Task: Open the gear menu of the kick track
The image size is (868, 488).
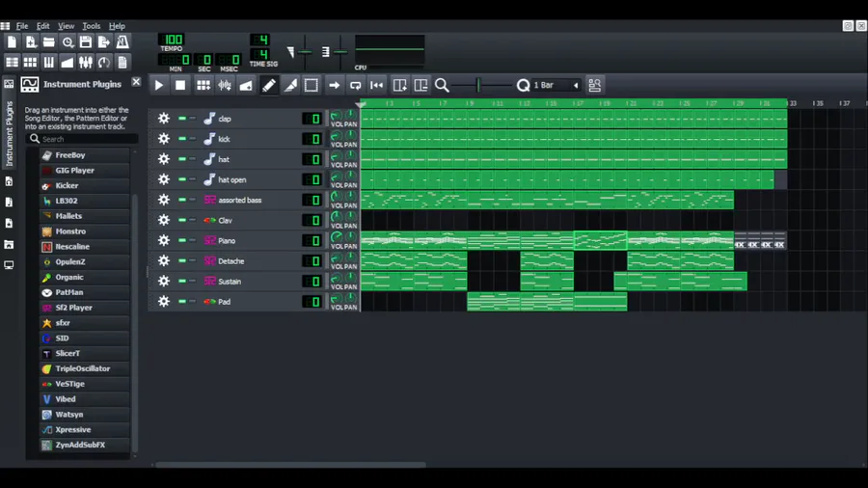Action: (164, 139)
